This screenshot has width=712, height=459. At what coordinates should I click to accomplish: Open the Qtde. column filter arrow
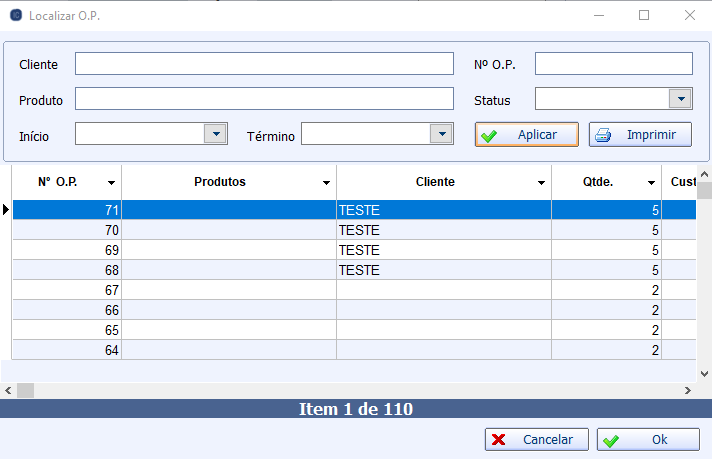[651, 183]
